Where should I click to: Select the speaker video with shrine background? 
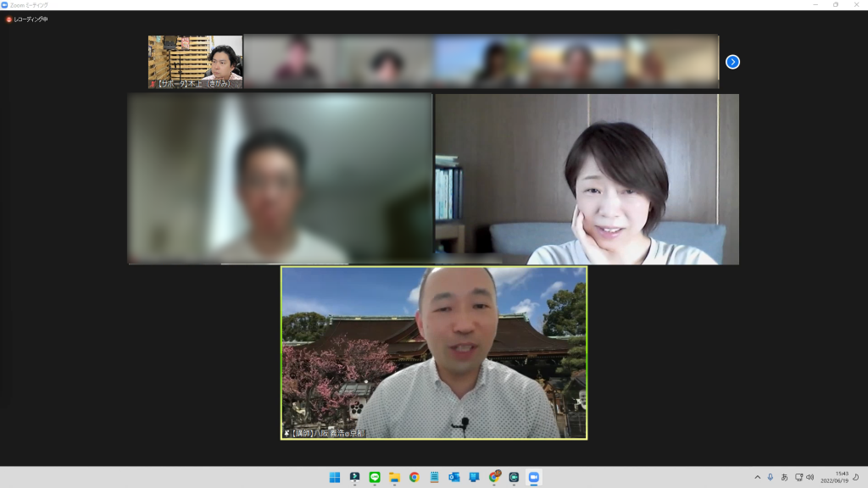(x=433, y=352)
